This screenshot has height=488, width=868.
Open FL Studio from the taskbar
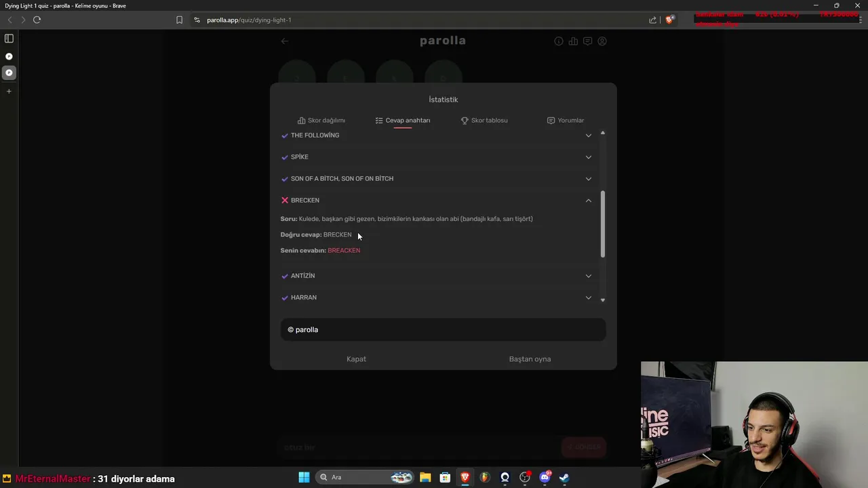[x=485, y=477]
